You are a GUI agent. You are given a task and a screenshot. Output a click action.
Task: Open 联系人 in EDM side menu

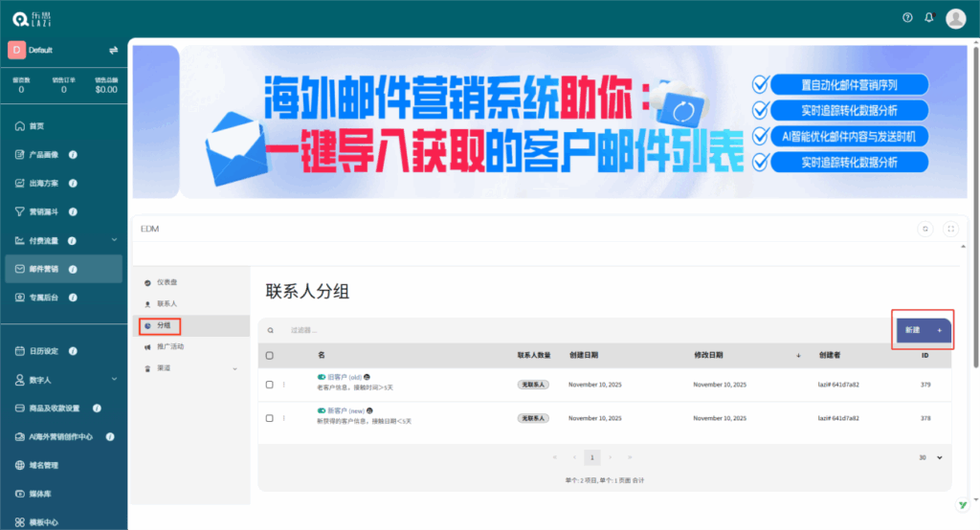click(x=167, y=303)
